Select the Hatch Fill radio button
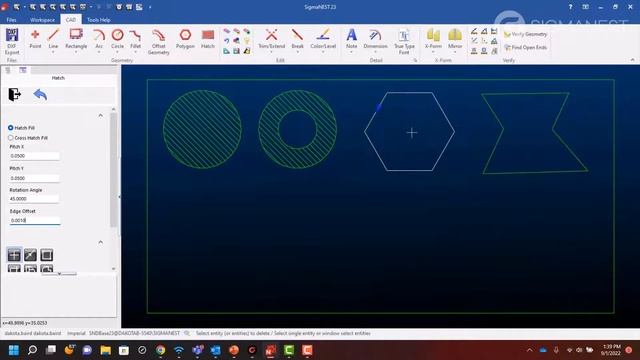640x360 pixels. (11, 128)
